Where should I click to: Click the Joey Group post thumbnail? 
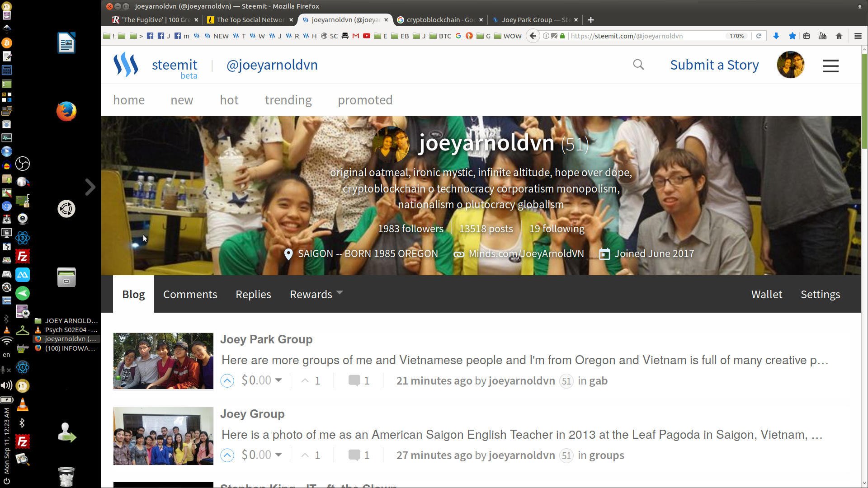pyautogui.click(x=163, y=436)
